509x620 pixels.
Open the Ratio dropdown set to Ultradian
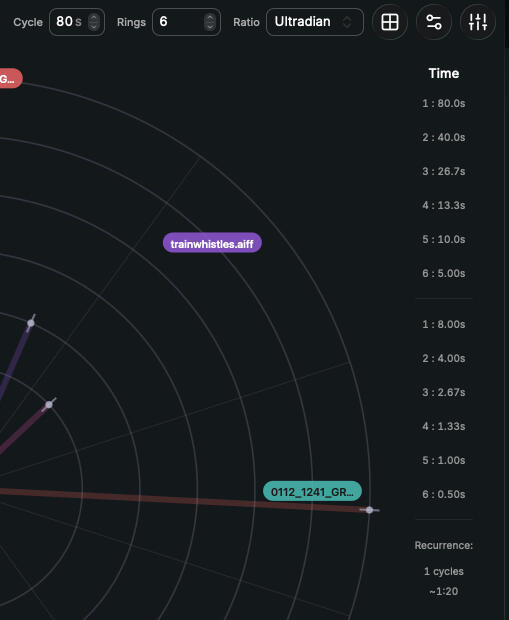pos(315,22)
